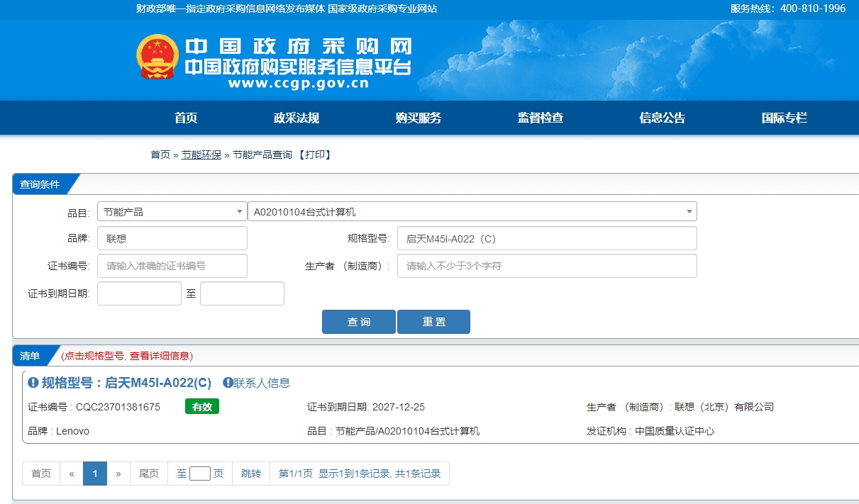Screen dimensions: 859x504
Task: Click the national emblem logo
Action: [x=157, y=57]
